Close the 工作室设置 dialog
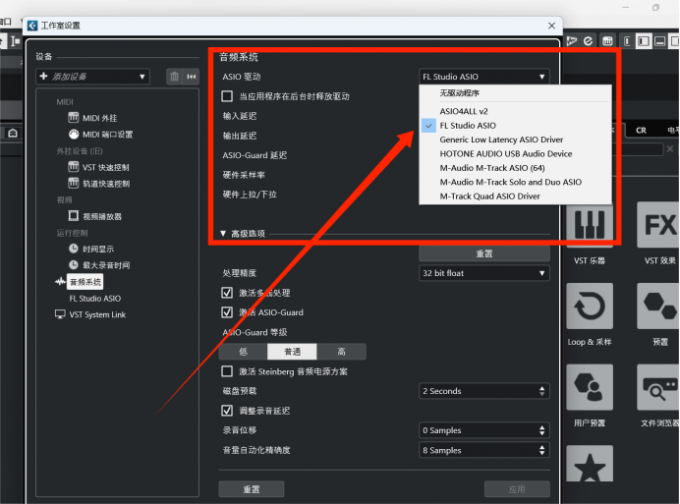This screenshot has height=504, width=680. coord(552,26)
